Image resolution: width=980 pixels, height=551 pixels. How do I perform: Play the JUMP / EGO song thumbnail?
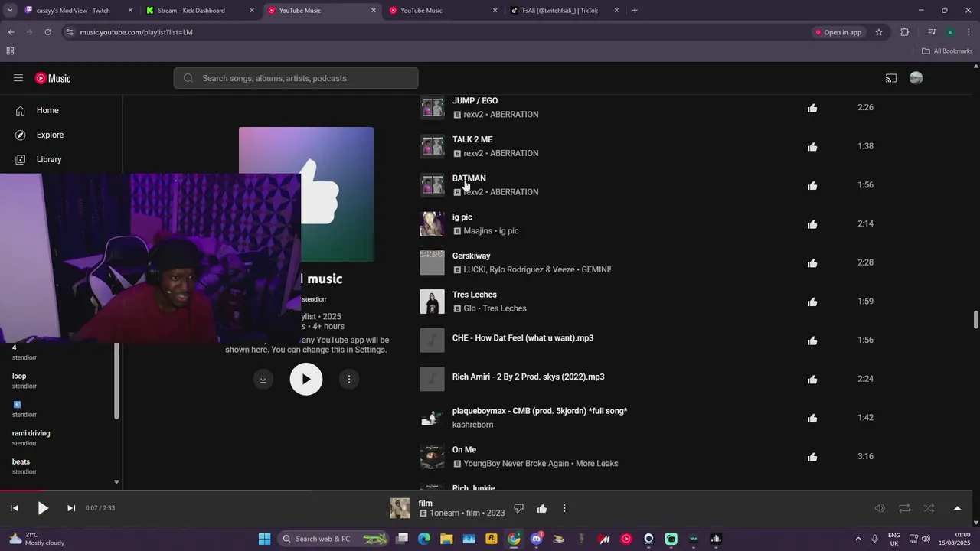432,108
